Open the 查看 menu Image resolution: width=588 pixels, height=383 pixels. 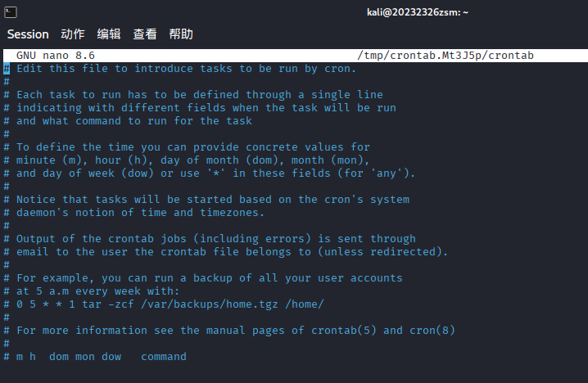click(145, 34)
